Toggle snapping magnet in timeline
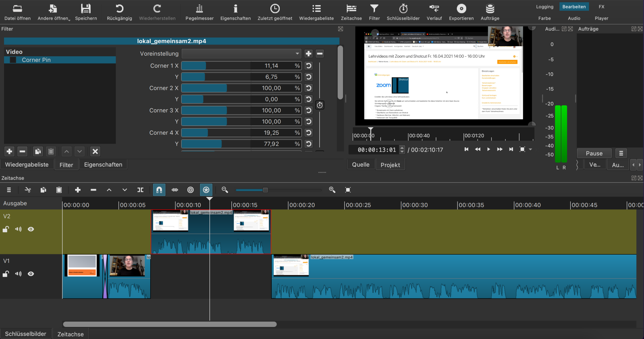This screenshot has width=644, height=339. coord(159,190)
